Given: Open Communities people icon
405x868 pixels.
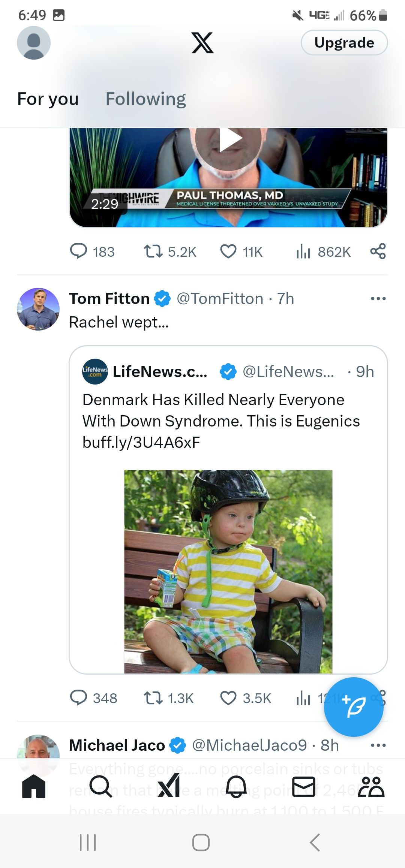Looking at the screenshot, I should pyautogui.click(x=371, y=786).
